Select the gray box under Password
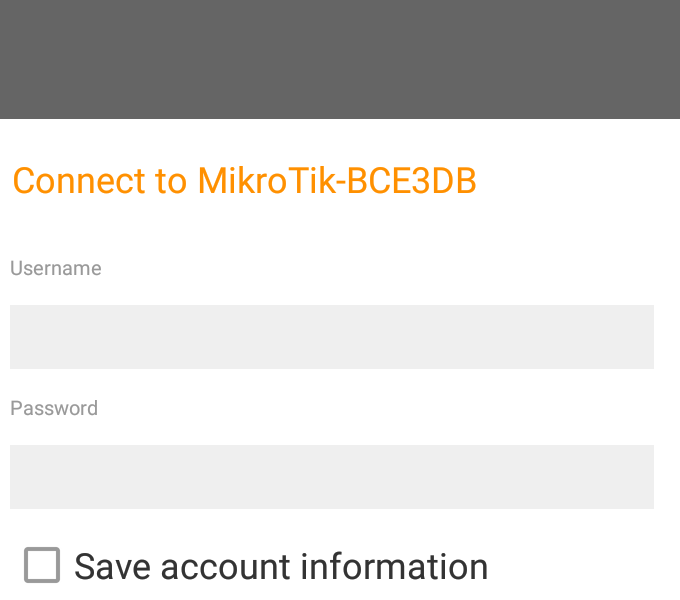The height and width of the screenshot is (600, 680). [x=332, y=477]
